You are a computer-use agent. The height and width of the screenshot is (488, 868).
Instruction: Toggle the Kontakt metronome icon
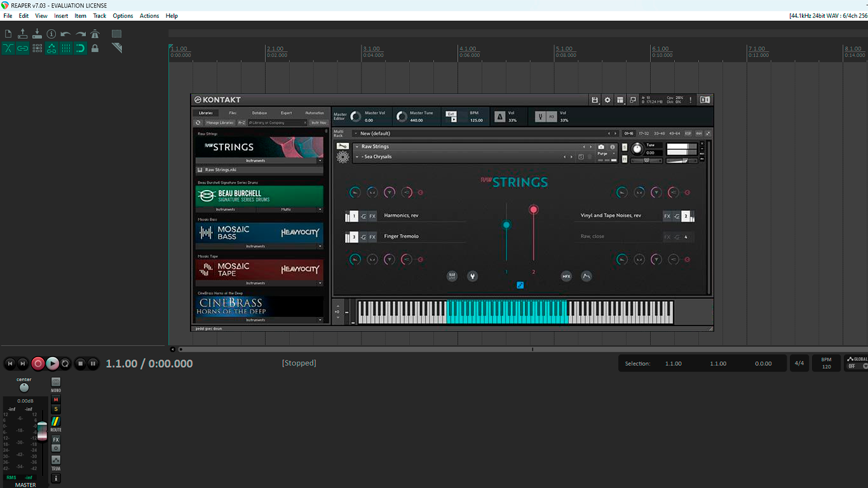499,117
